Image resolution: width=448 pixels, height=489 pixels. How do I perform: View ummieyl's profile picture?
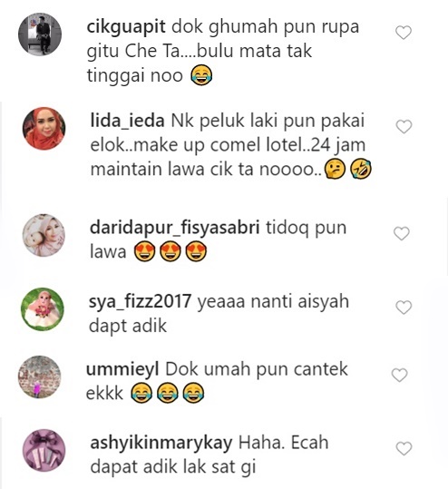(39, 377)
